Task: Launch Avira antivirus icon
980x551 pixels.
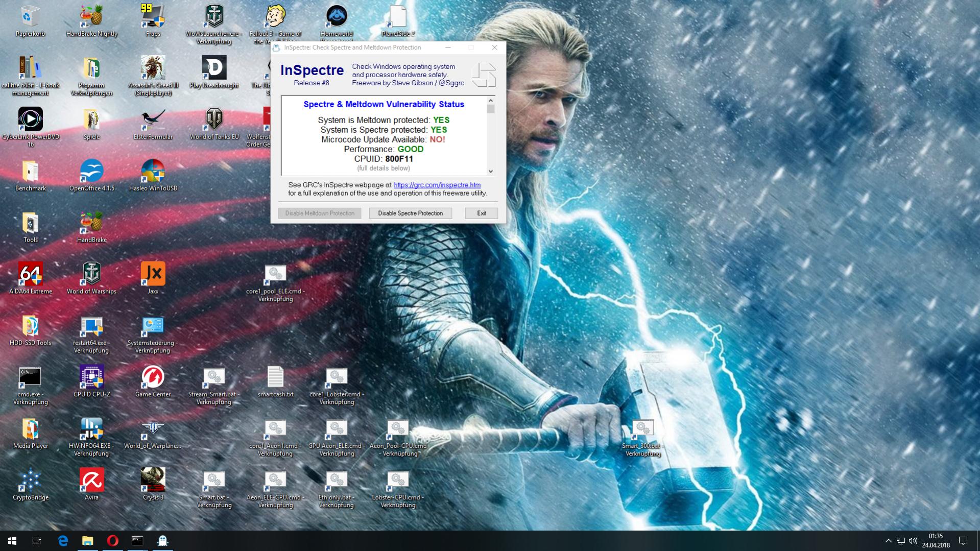Action: [x=91, y=485]
